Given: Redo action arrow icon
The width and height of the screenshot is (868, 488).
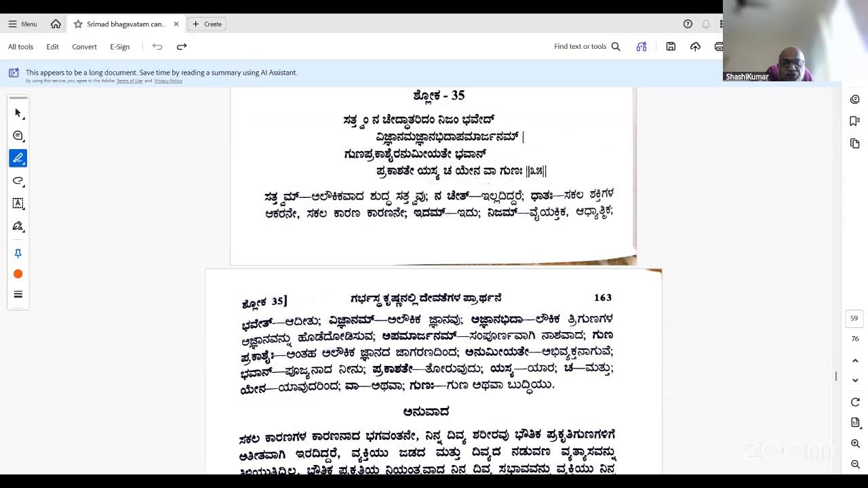Looking at the screenshot, I should click(x=181, y=47).
